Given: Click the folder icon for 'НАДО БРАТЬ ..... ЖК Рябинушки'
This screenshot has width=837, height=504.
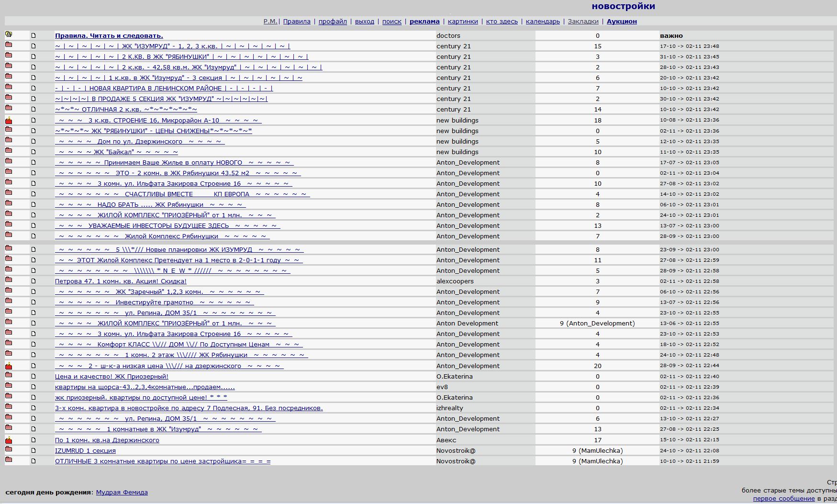Looking at the screenshot, I should [9, 203].
